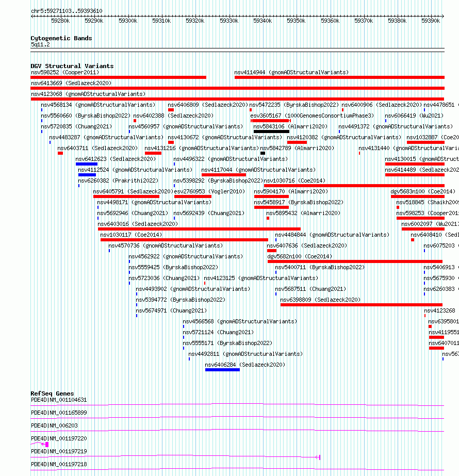Image resolution: width=459 pixels, height=476 pixels.
Task: Select the red bar under nsv1030716
Action: pos(354,186)
